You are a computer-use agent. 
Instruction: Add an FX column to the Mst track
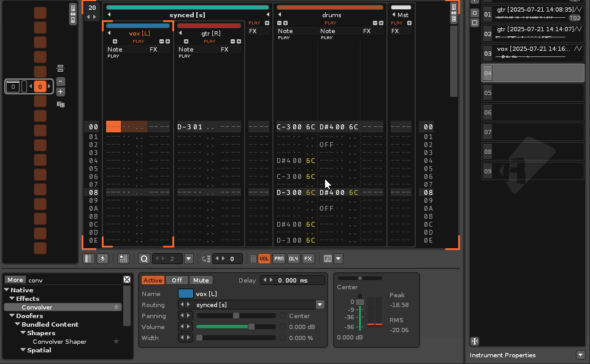click(x=409, y=23)
